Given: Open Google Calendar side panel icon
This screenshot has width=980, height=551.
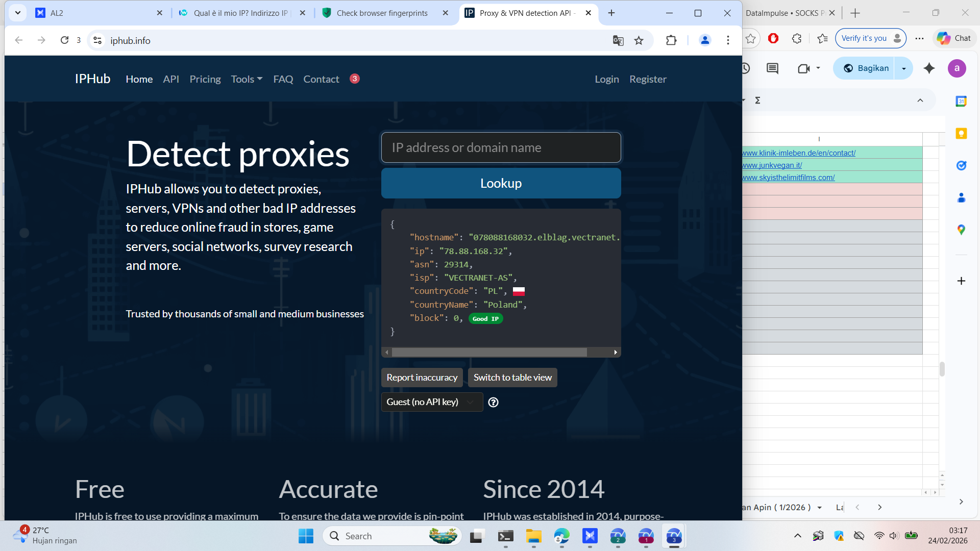Looking at the screenshot, I should 961,101.
